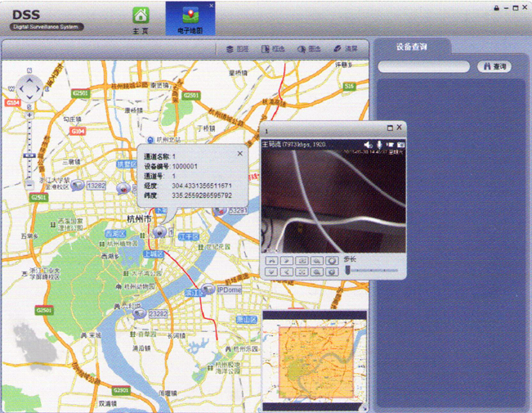532x413 pixels.
Task: Open the 图层 layers tool
Action: click(x=238, y=49)
